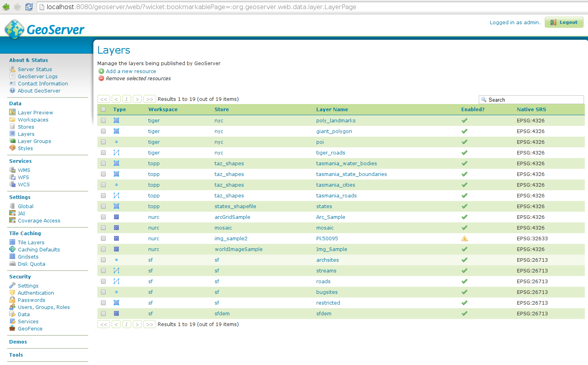Click the red Remove selected resources icon
The height and width of the screenshot is (365, 588).
coord(101,79)
